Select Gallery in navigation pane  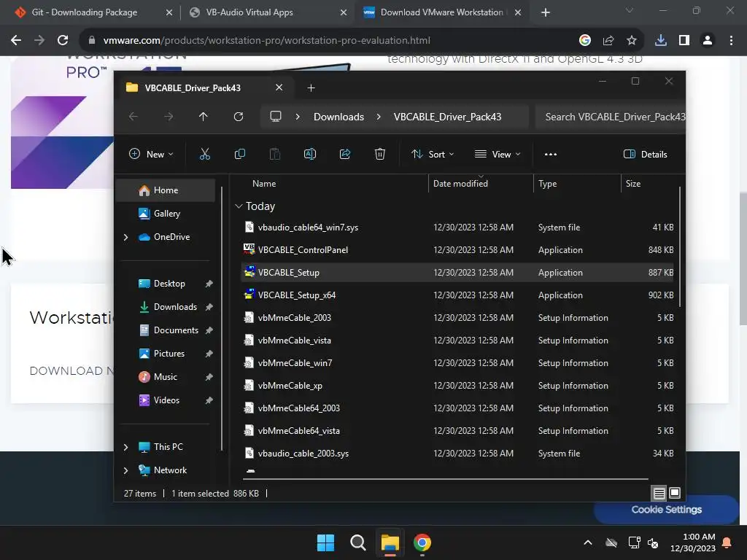point(166,214)
